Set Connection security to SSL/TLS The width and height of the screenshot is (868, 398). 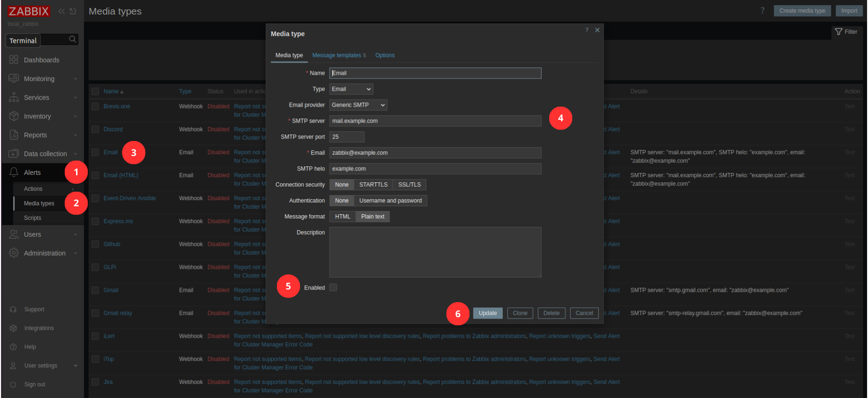(409, 185)
